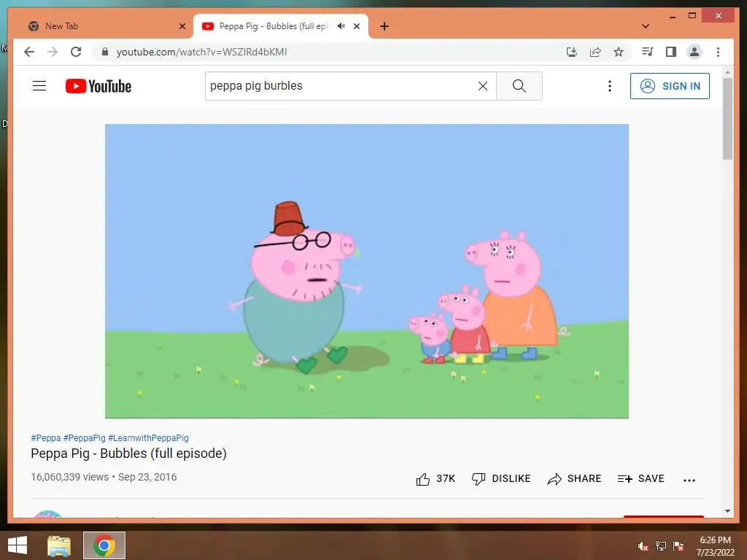Open the media controls icon in toolbar
Image resolution: width=747 pixels, height=560 pixels.
coord(647,52)
